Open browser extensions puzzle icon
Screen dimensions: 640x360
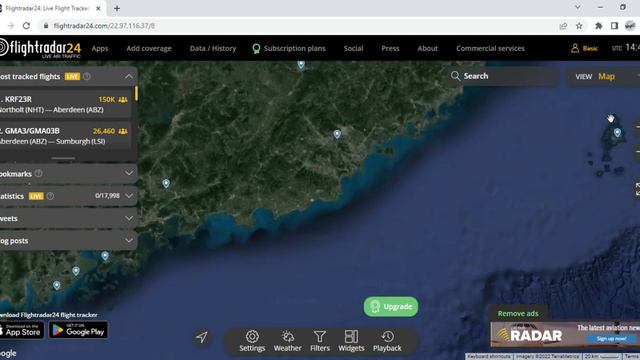pos(598,26)
